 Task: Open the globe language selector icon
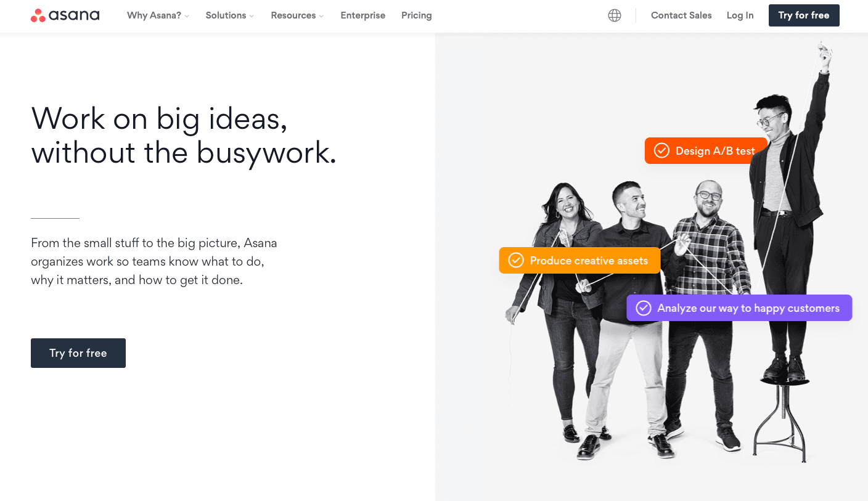coord(615,15)
